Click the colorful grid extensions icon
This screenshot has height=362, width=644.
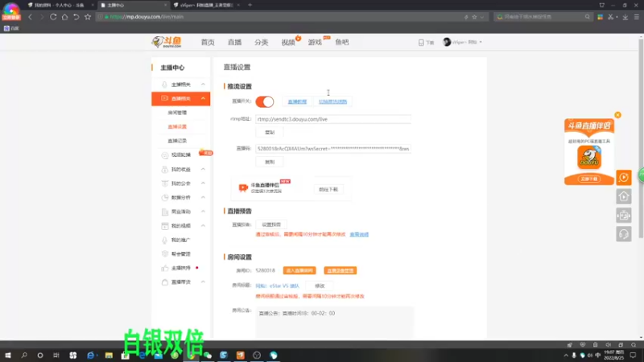coord(600,17)
